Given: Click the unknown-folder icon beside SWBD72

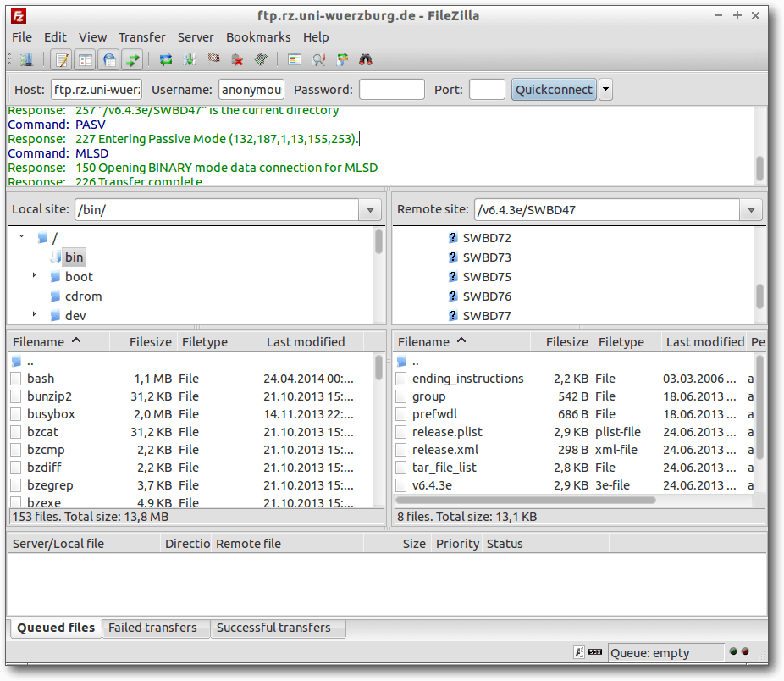Looking at the screenshot, I should click(x=452, y=238).
